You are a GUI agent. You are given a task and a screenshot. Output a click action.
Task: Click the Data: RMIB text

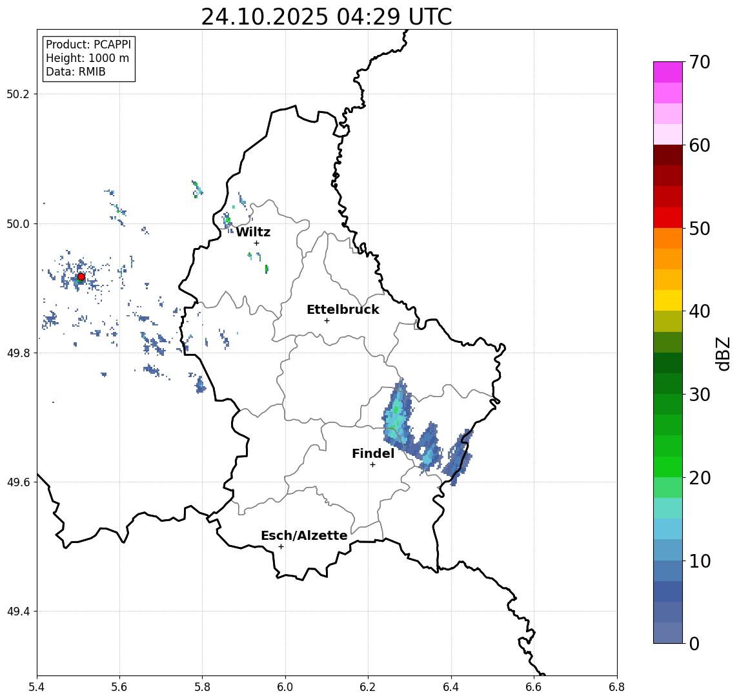coord(76,72)
